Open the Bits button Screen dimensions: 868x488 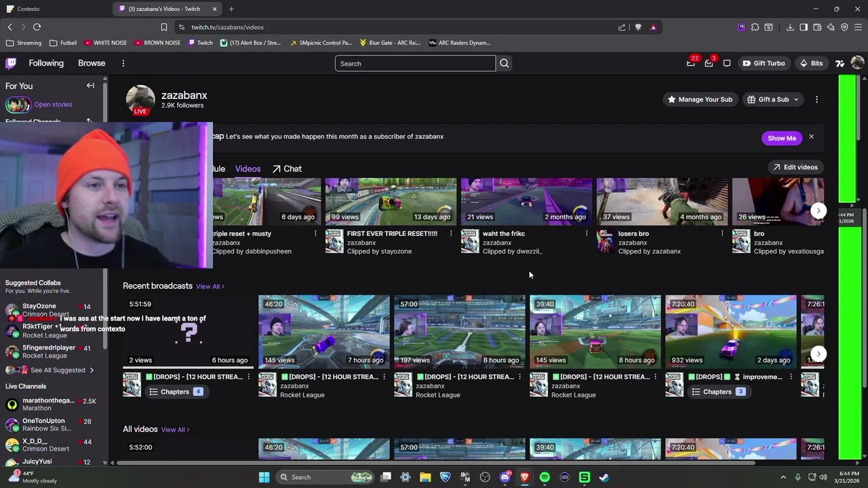pyautogui.click(x=811, y=63)
